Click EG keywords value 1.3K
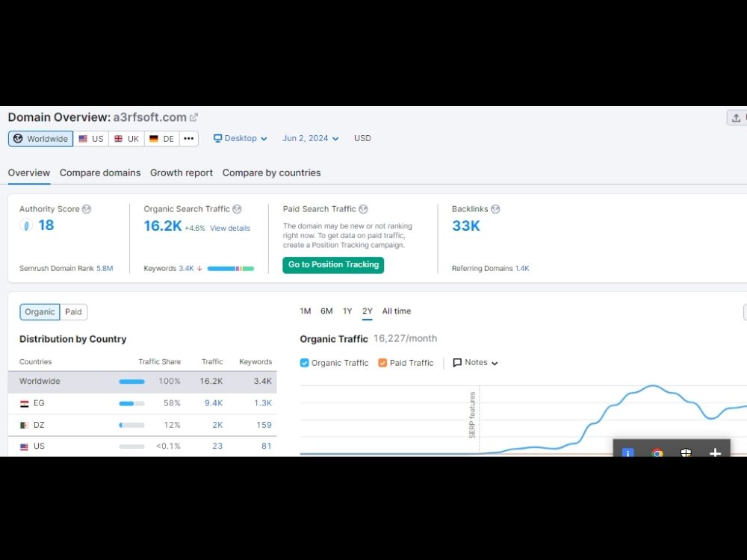 pos(262,403)
